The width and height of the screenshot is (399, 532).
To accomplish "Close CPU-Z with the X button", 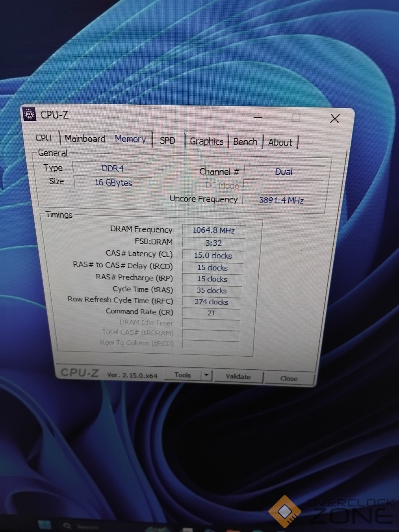I will tap(335, 119).
